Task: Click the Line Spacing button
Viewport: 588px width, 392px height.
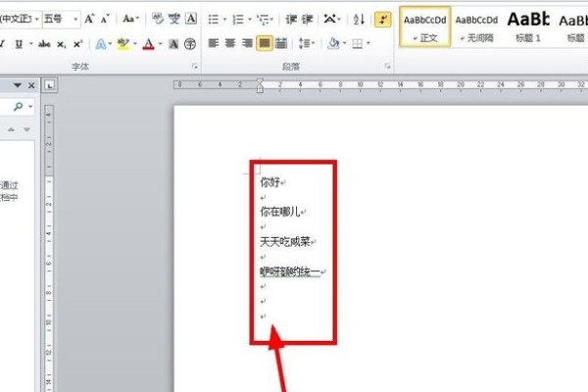Action: 304,43
